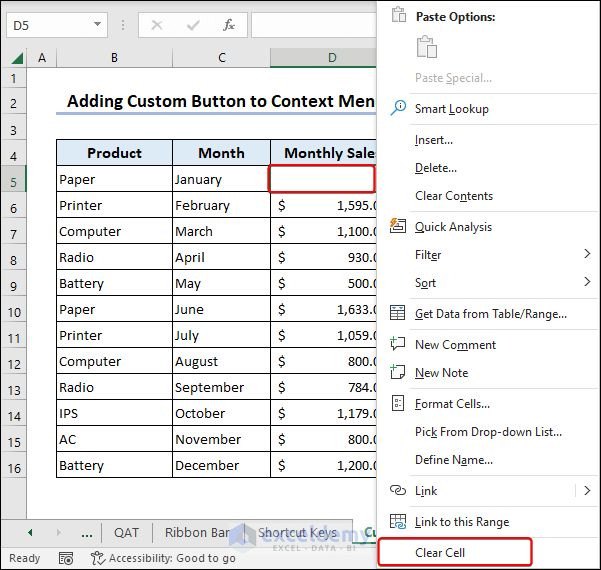Switch to the Ribbon Bar sheet tab
Image resolution: width=601 pixels, height=570 pixels.
(x=197, y=532)
